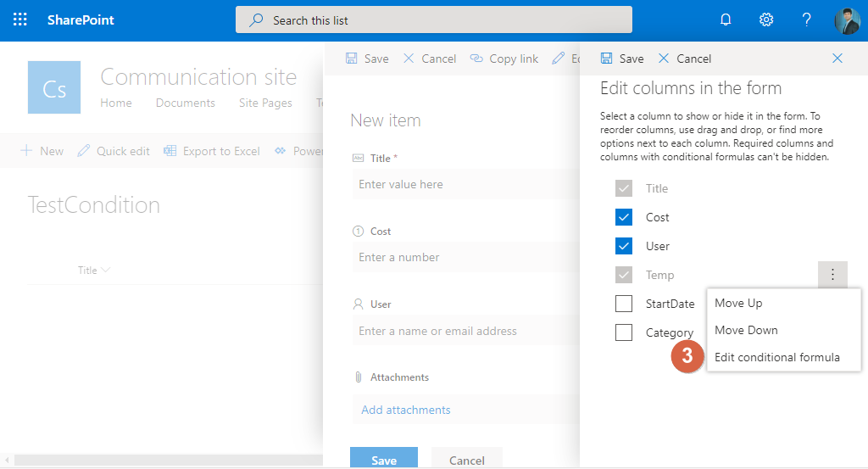
Task: Click the Add attachments link
Action: pyautogui.click(x=406, y=410)
